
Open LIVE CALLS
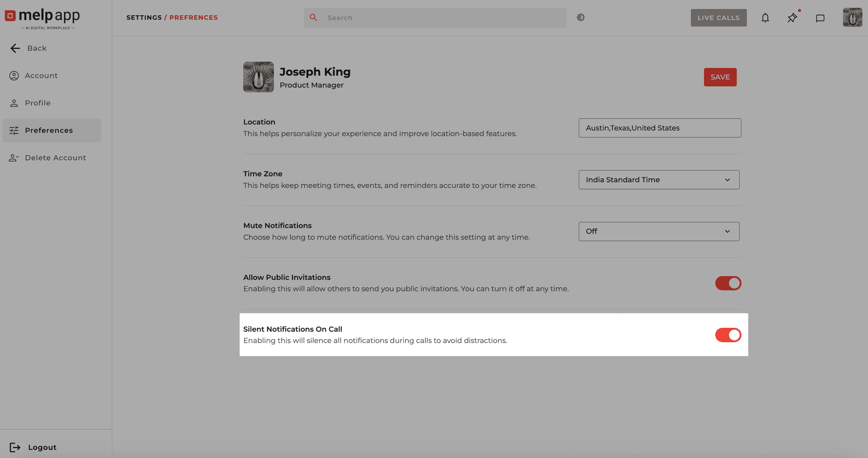pyautogui.click(x=718, y=18)
